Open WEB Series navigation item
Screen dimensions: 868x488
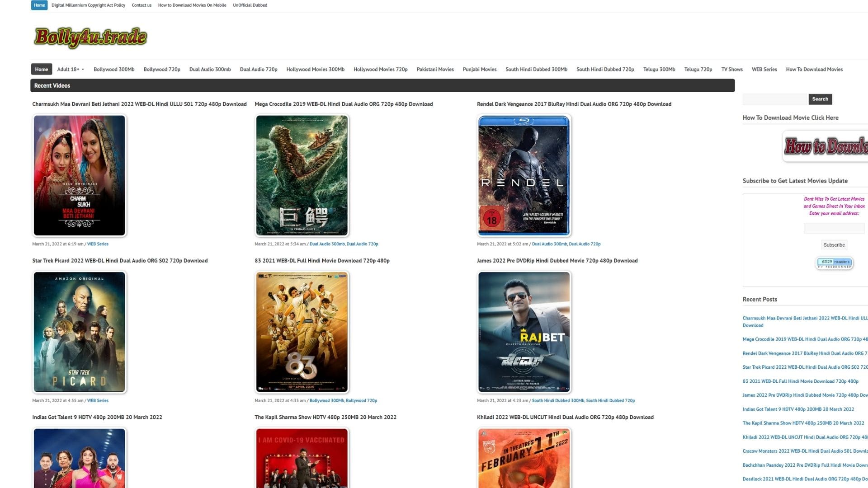764,69
